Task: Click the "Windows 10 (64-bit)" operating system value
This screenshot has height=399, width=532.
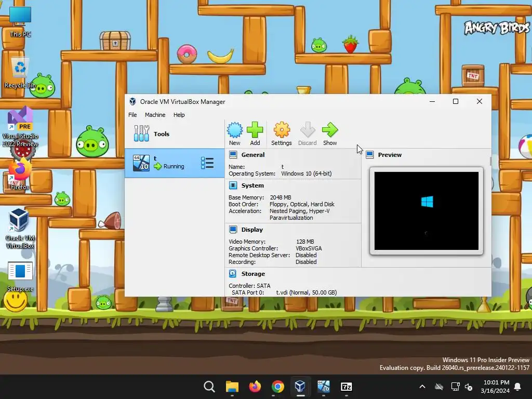Action: [x=307, y=174]
